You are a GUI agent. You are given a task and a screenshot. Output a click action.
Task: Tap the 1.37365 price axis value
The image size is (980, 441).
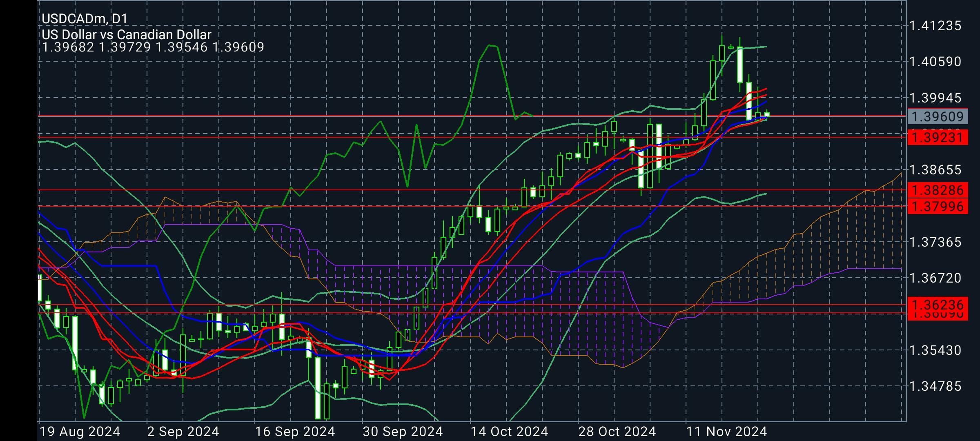coord(935,242)
